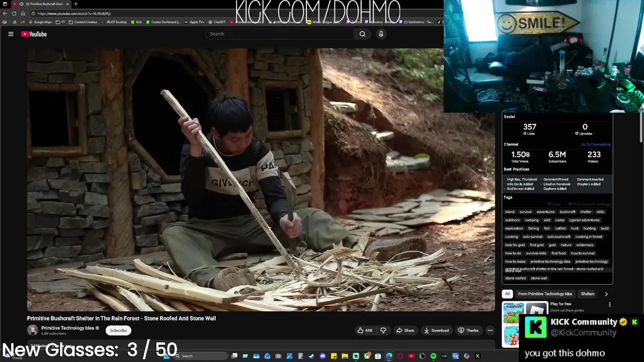Click the 'solo survival' tag
The height and width of the screenshot is (362, 644).
click(532, 237)
